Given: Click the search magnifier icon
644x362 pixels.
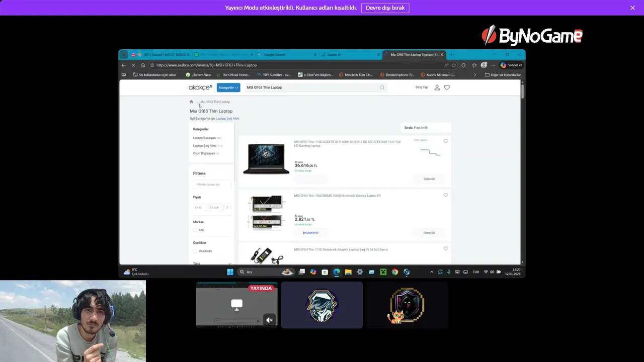Looking at the screenshot, I should point(382,87).
